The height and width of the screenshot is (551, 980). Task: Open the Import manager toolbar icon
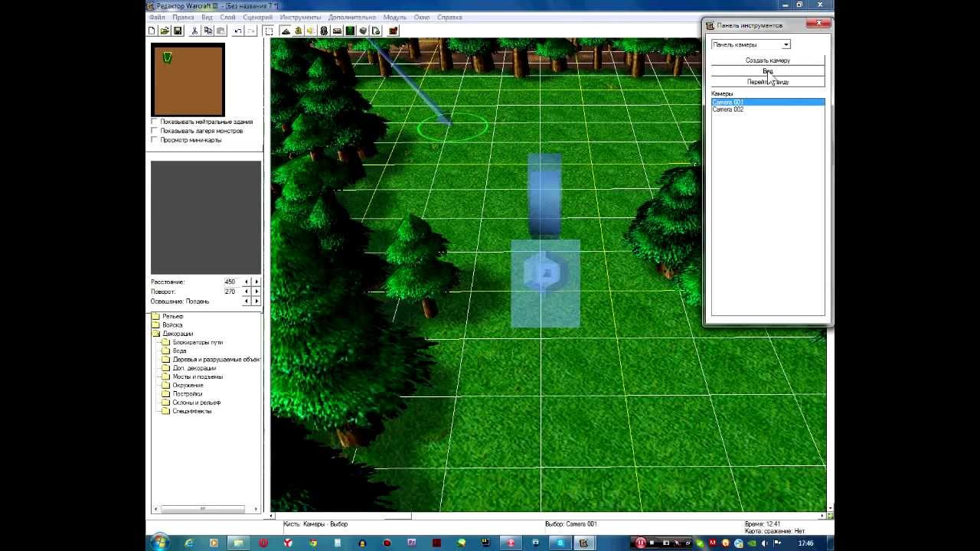376,31
